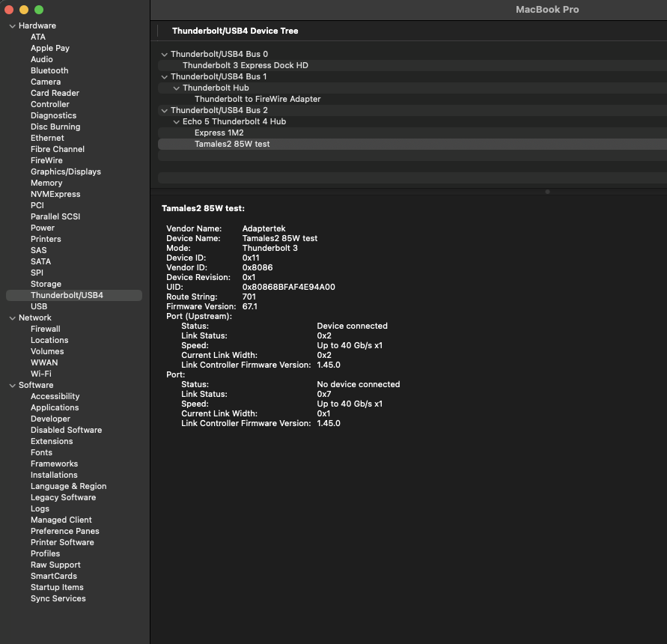The image size is (667, 644).
Task: Select Applications under Software
Action: [x=55, y=408]
